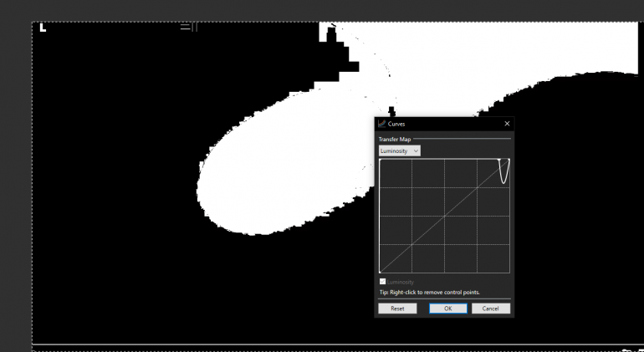Toggle the Luminosity checkbox
644x352 pixels.
(383, 282)
